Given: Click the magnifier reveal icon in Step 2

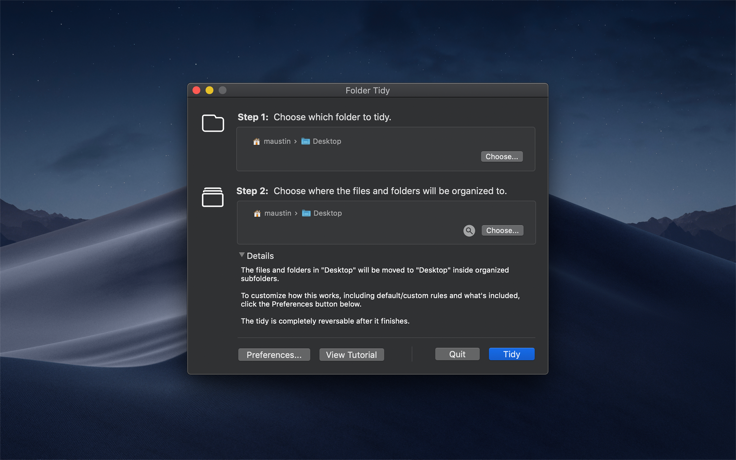Looking at the screenshot, I should coord(469,230).
